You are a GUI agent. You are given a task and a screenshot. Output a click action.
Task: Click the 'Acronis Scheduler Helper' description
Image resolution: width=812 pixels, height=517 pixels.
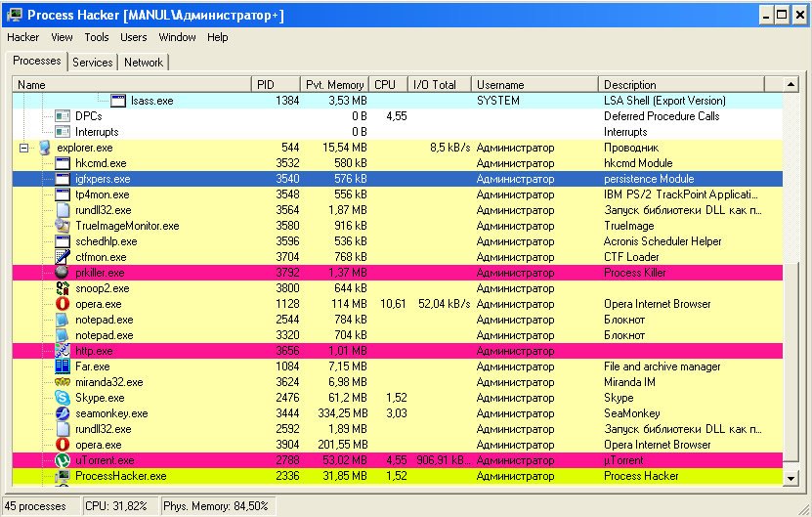[x=662, y=241]
